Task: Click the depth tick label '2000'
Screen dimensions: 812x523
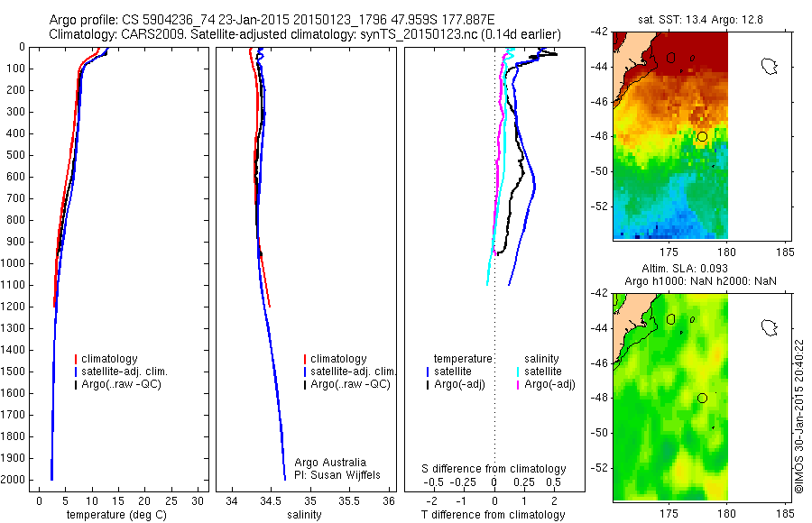Action: click(x=14, y=480)
